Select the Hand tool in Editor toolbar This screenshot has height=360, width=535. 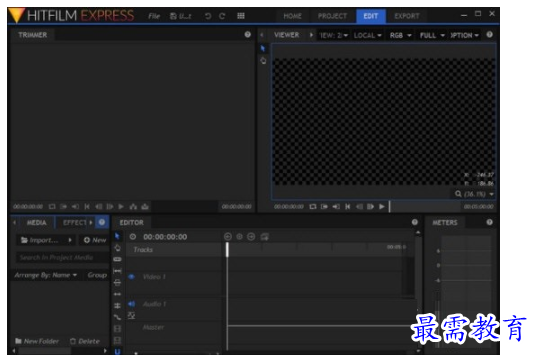[x=117, y=248]
